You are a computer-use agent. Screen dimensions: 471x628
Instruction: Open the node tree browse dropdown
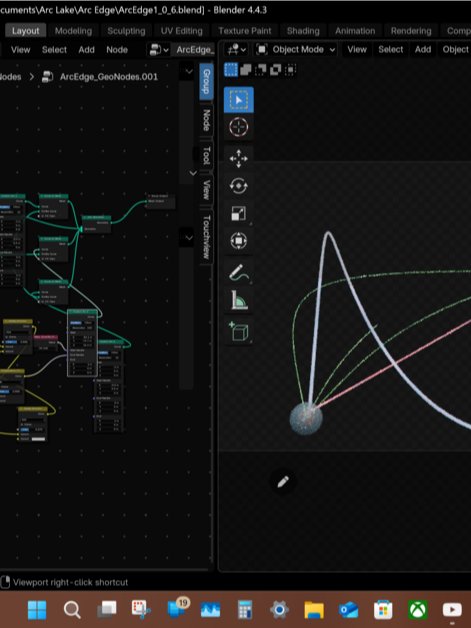pyautogui.click(x=159, y=50)
